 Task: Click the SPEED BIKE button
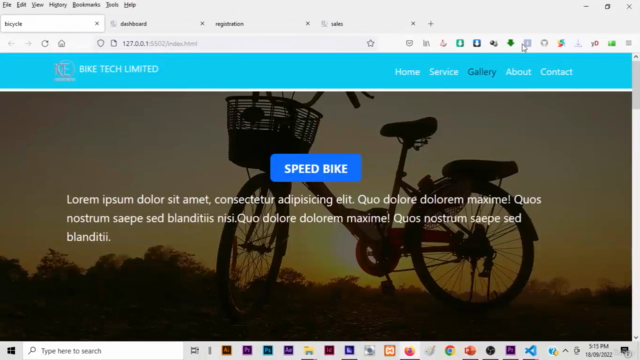click(316, 168)
